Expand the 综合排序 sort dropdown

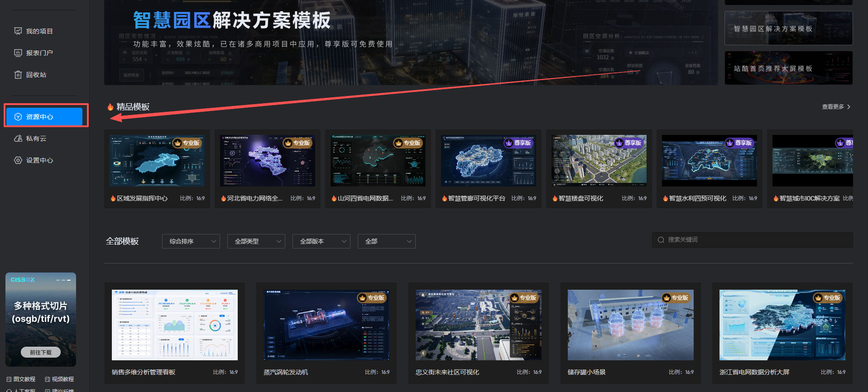[191, 241]
